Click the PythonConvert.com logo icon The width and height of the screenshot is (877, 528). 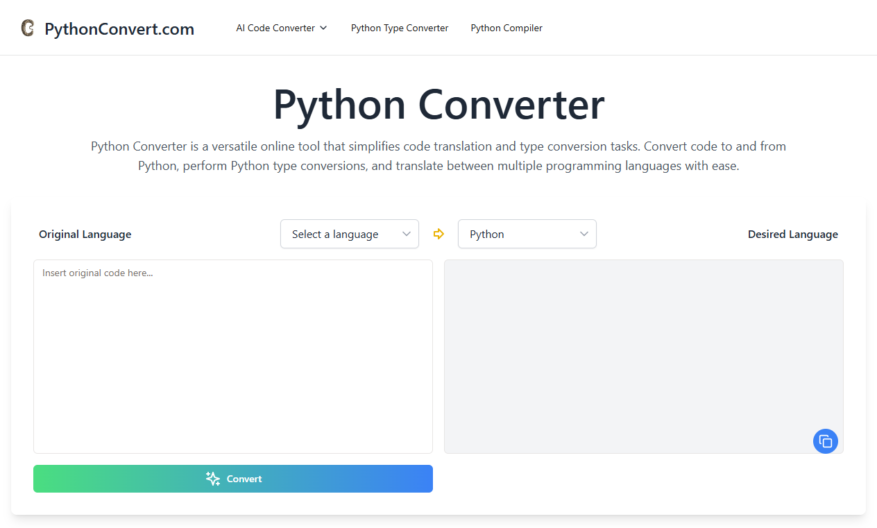pyautogui.click(x=27, y=28)
